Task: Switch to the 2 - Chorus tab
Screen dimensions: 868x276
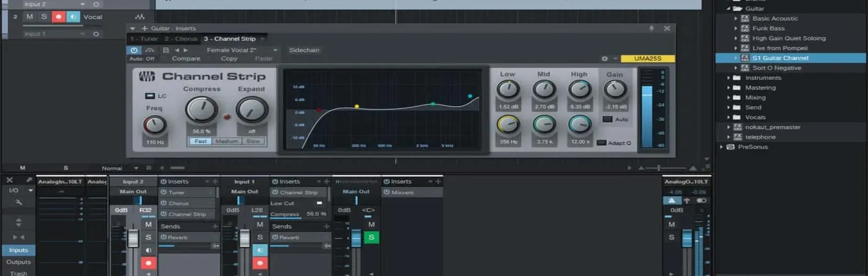Action: [180, 39]
